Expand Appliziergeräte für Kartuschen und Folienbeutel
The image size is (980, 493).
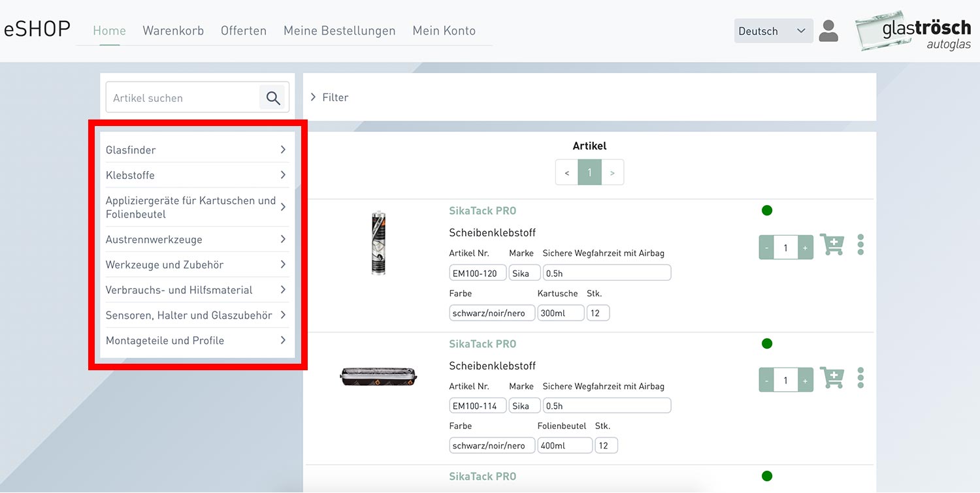pos(197,207)
